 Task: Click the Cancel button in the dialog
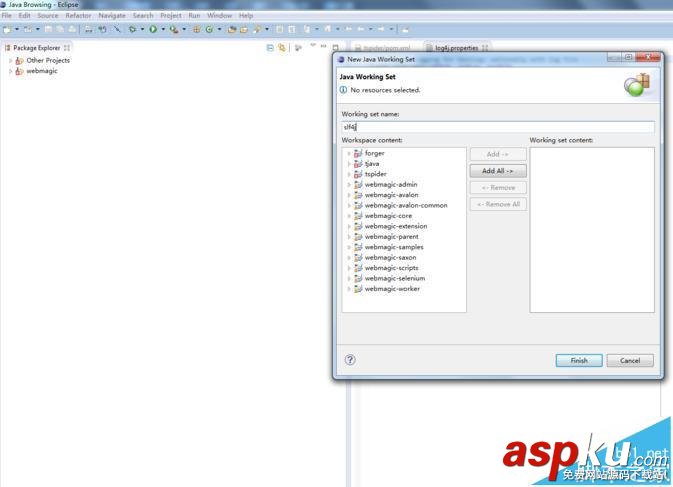tap(630, 360)
